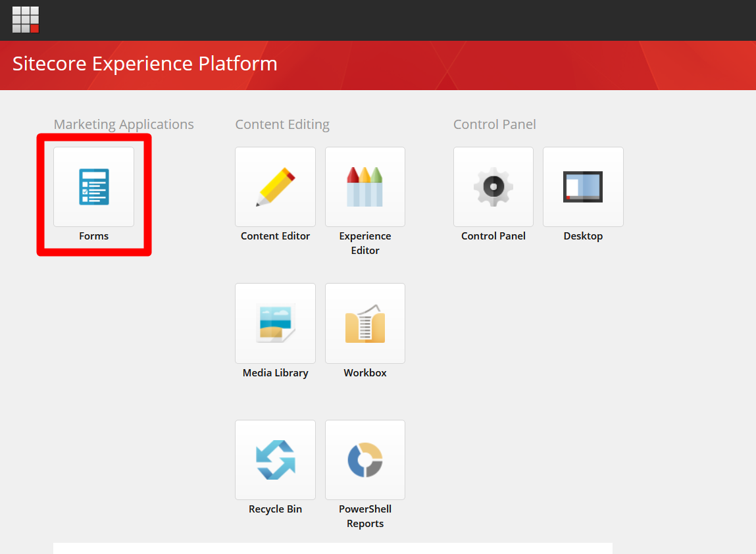This screenshot has width=756, height=554.
Task: Open PowerShell Reports chart icon
Action: 365,459
